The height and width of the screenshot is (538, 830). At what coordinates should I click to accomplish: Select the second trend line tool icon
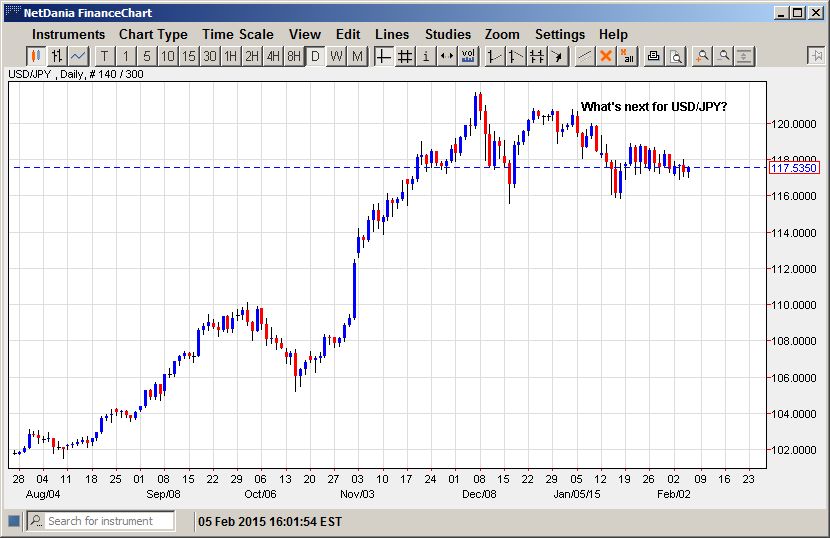516,56
